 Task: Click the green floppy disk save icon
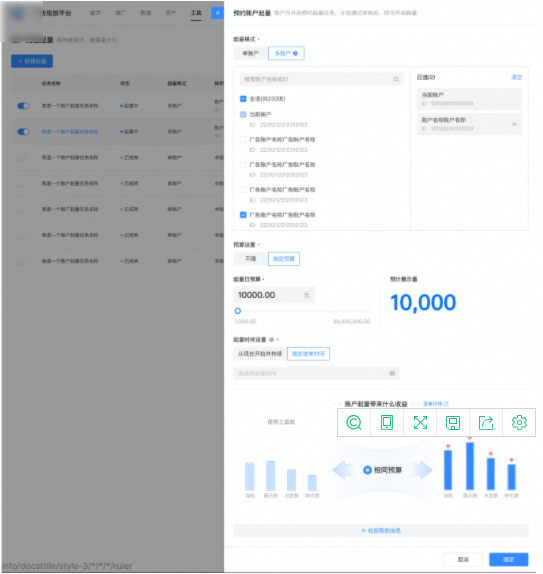pos(453,422)
